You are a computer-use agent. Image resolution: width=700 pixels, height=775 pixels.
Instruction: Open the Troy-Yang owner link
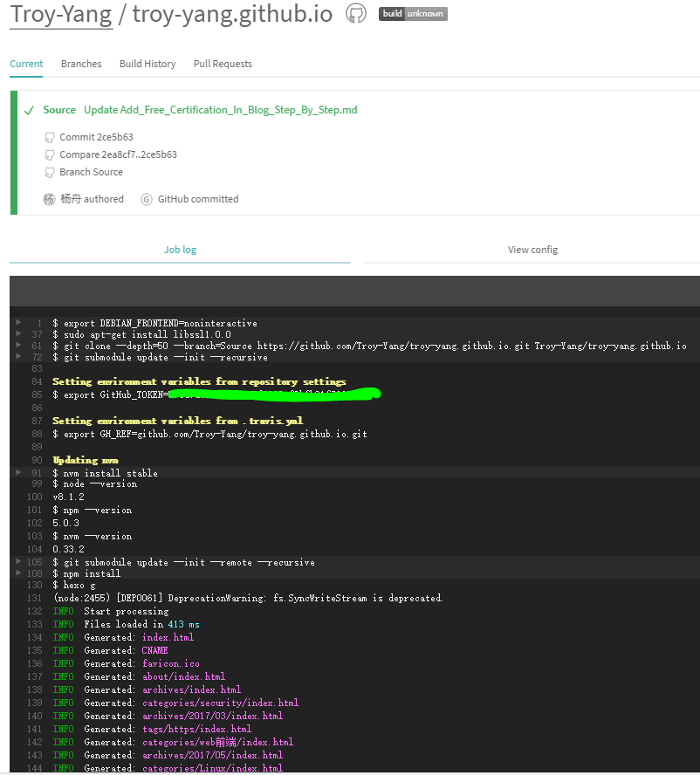[61, 15]
